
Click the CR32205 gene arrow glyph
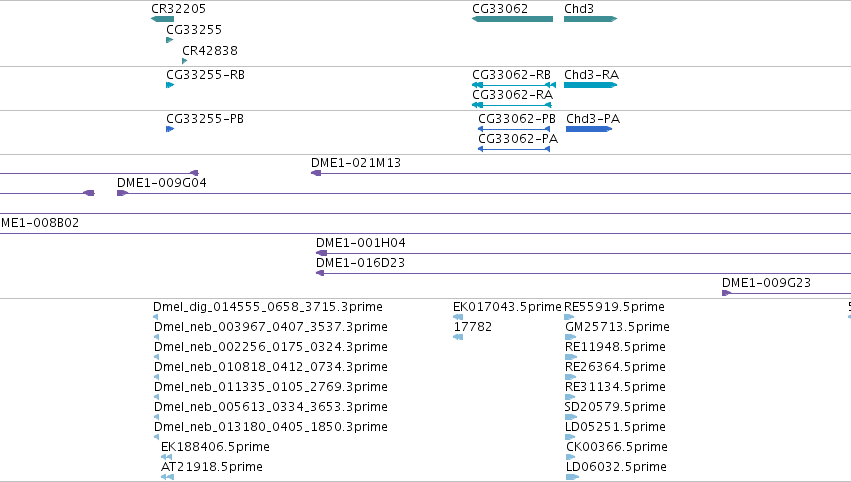(162, 19)
